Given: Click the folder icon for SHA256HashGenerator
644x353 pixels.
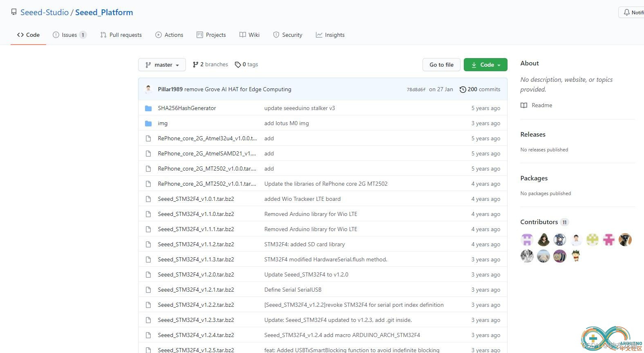Looking at the screenshot, I should coord(148,108).
